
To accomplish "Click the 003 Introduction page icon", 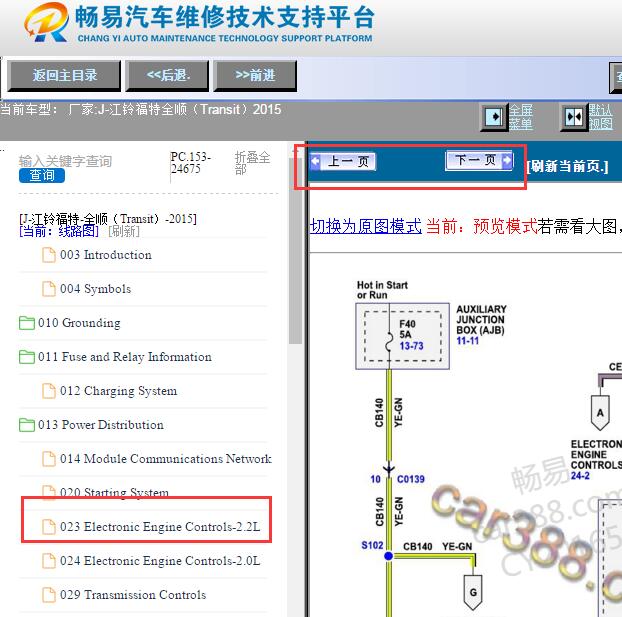I will click(x=49, y=255).
